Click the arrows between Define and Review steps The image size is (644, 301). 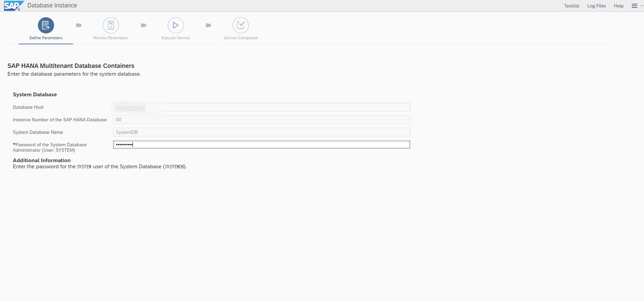[x=78, y=25]
